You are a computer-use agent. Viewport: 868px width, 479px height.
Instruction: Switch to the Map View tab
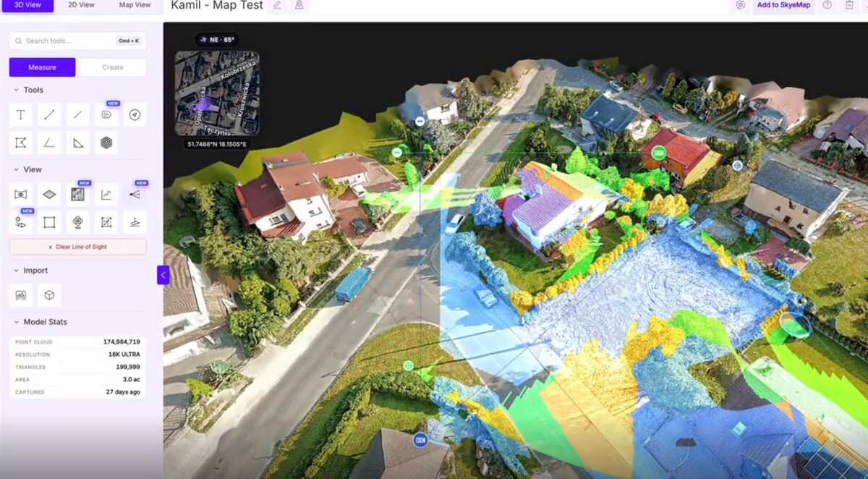(x=135, y=5)
